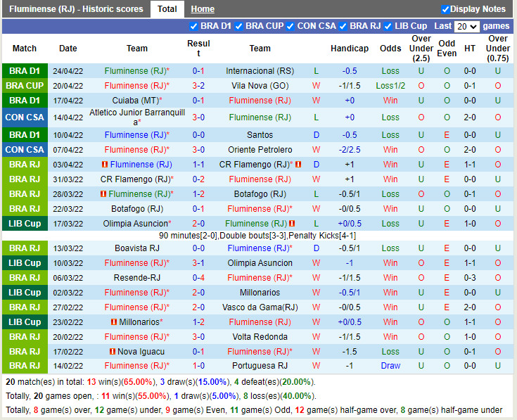517x420 pixels.
Task: Open the Vila Nova (GO) team link
Action: (260, 86)
